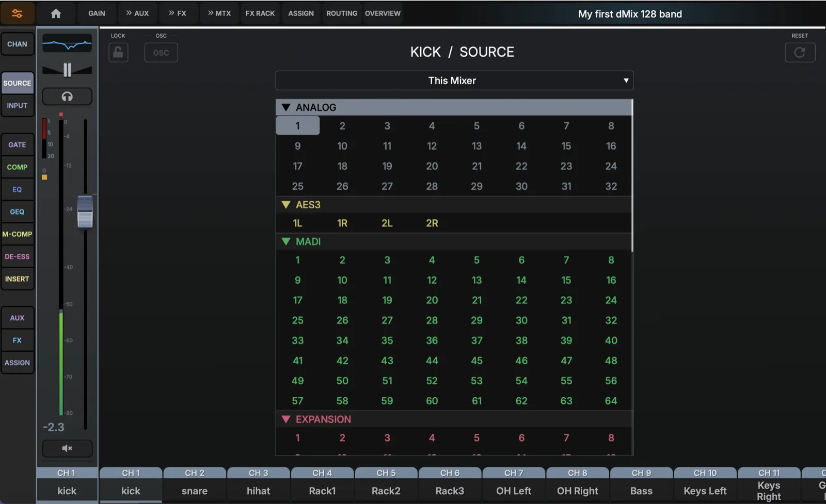
Task: Click the -2.3 fader level value
Action: pyautogui.click(x=54, y=427)
